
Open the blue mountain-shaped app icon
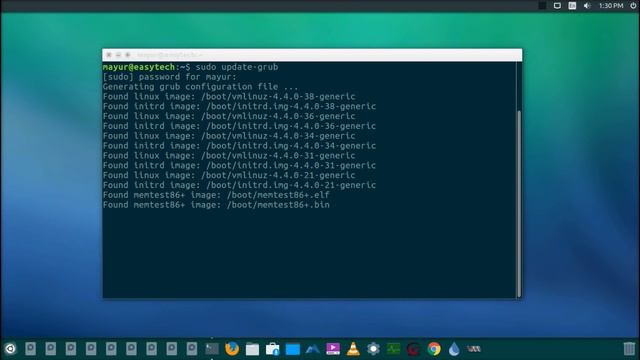point(313,349)
